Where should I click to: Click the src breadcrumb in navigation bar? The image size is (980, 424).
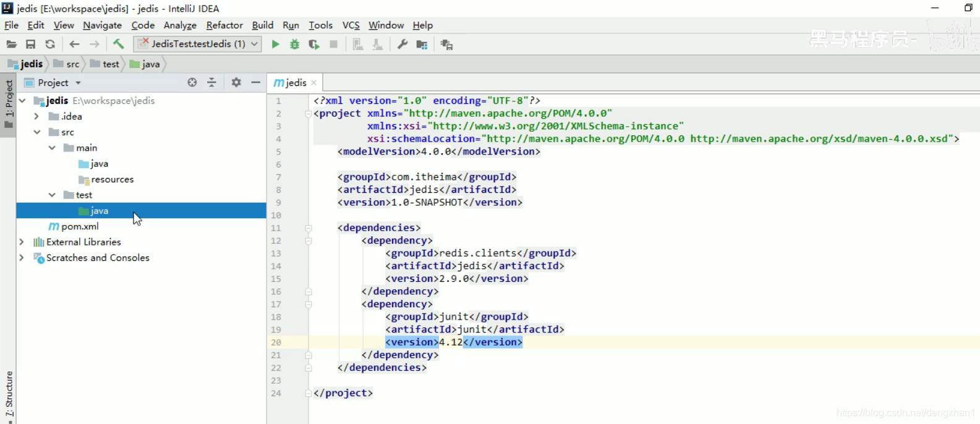click(x=67, y=64)
